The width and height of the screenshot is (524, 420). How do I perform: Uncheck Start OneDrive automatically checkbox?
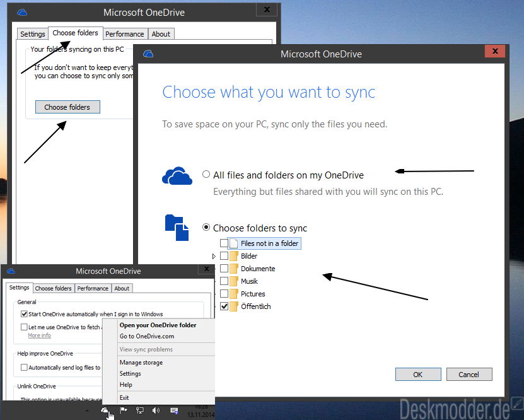pyautogui.click(x=24, y=314)
